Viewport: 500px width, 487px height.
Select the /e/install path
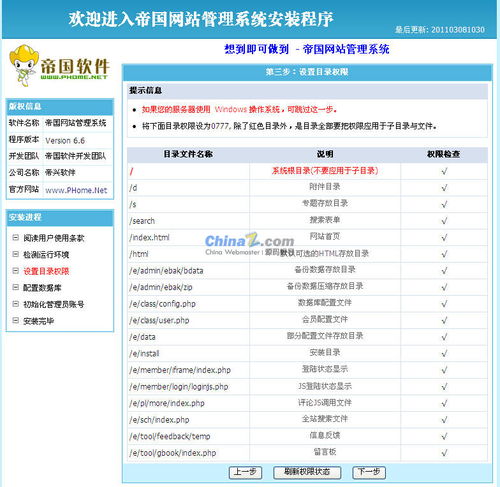pyautogui.click(x=144, y=354)
